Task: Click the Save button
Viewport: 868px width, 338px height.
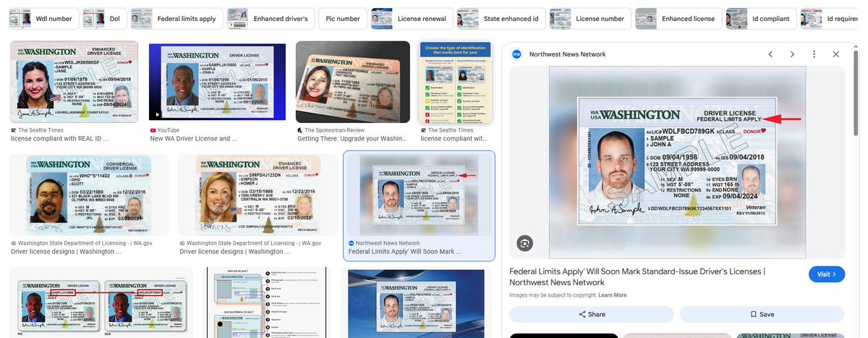Action: click(x=762, y=314)
